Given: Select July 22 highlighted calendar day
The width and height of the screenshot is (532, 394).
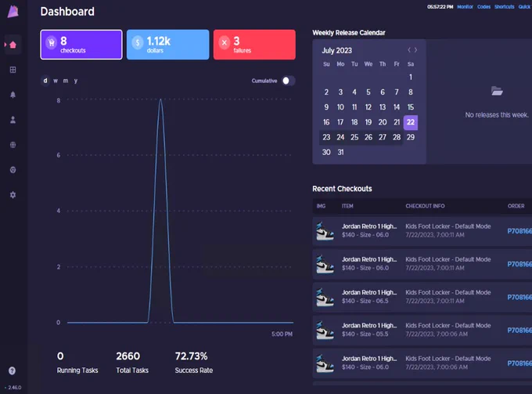Looking at the screenshot, I should (411, 122).
